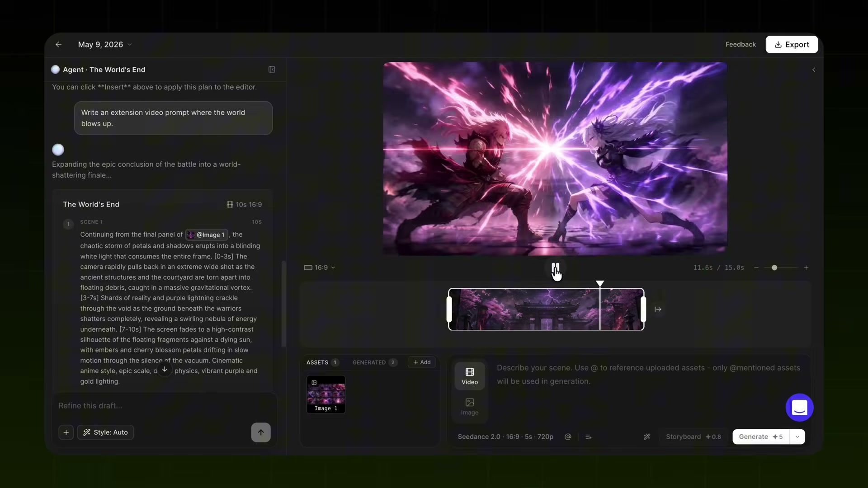
Task: Go back with the left arrow
Action: (x=58, y=44)
